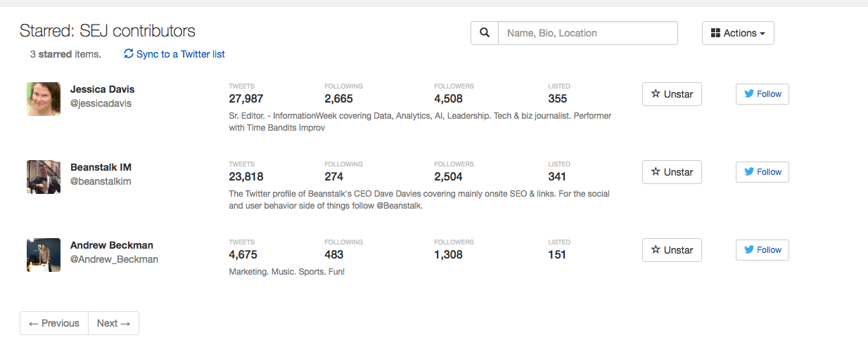Go to the Previous page
This screenshot has width=868, height=347.
[54, 323]
